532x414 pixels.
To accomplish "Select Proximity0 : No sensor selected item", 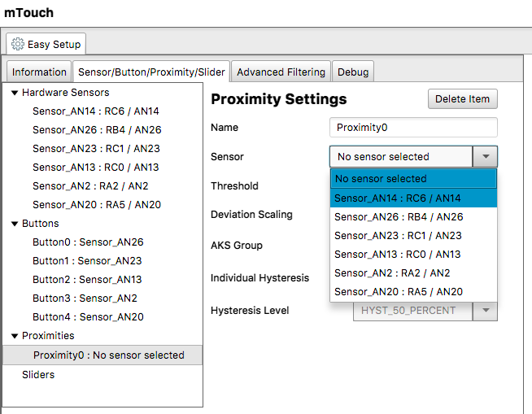I will 102,355.
